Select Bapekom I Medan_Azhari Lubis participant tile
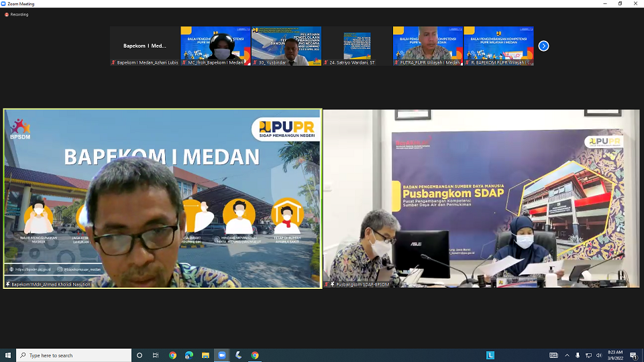The width and height of the screenshot is (644, 362). (145, 46)
